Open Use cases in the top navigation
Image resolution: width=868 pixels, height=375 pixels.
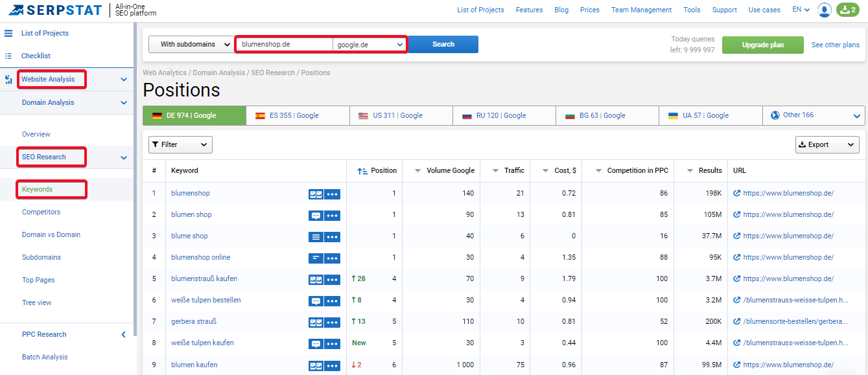coord(764,10)
